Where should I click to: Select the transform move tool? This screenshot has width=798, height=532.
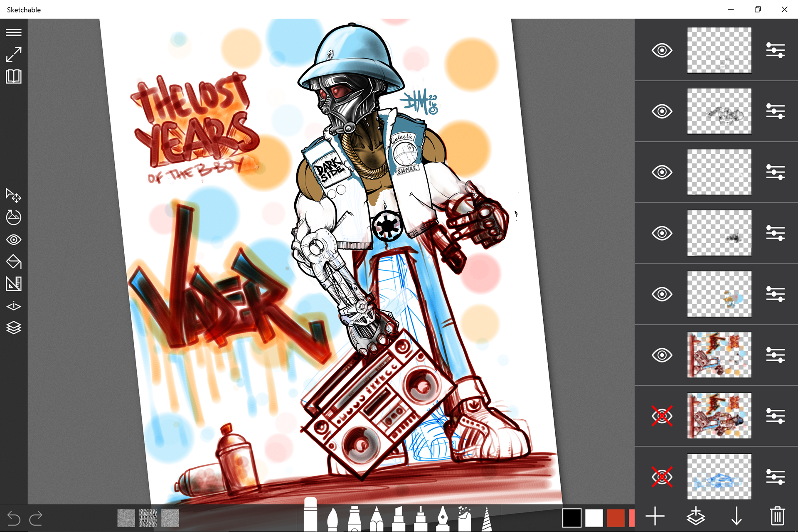coord(14,195)
